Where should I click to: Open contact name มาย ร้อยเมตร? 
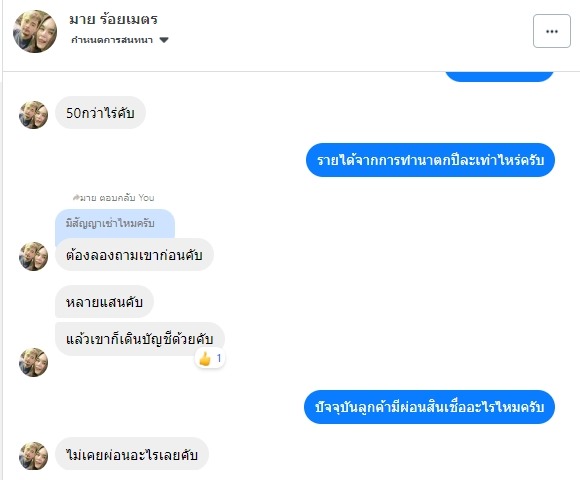113,19
